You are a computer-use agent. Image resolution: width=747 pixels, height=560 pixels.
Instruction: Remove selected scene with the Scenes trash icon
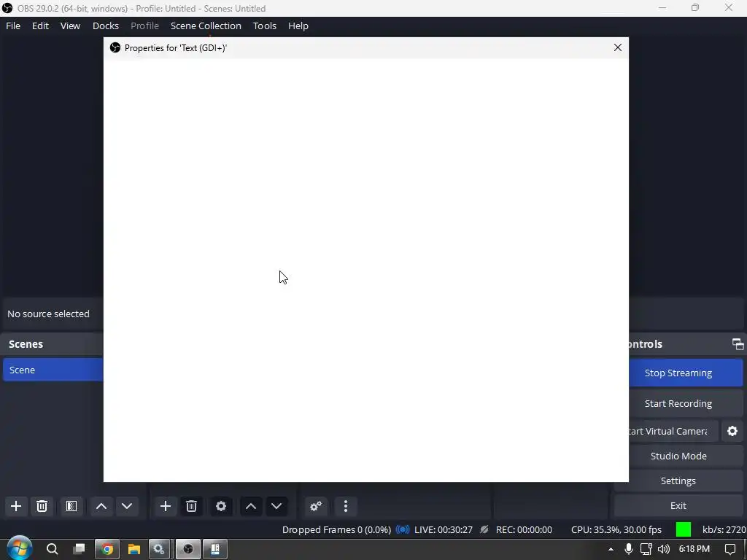[42, 506]
